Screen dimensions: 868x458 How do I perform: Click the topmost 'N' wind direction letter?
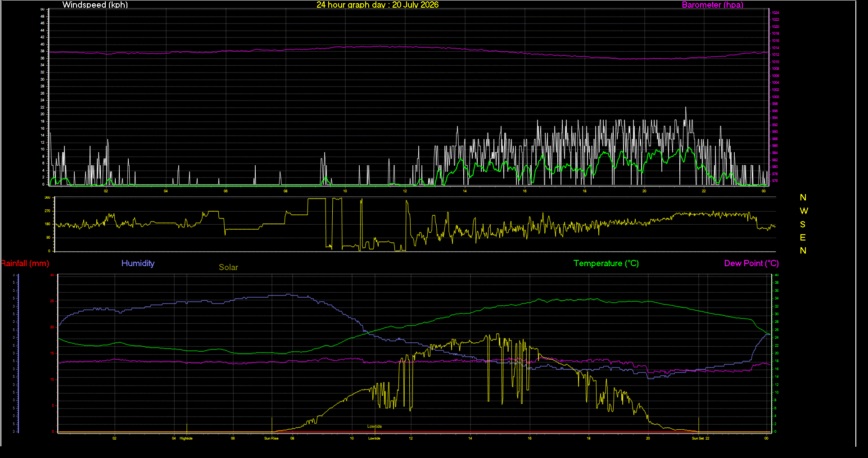803,198
